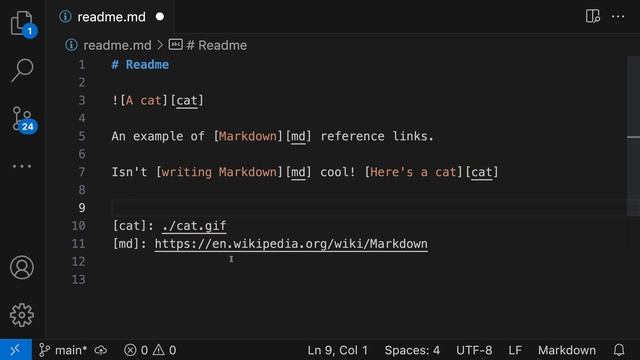
Task: Switch the main git branch in the status bar
Action: pos(63,350)
